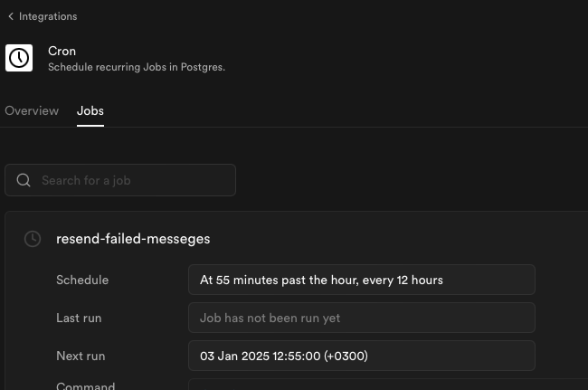Click the Schedule field showing every 12 hours
Viewport: 588px width, 390px height.
tap(362, 280)
